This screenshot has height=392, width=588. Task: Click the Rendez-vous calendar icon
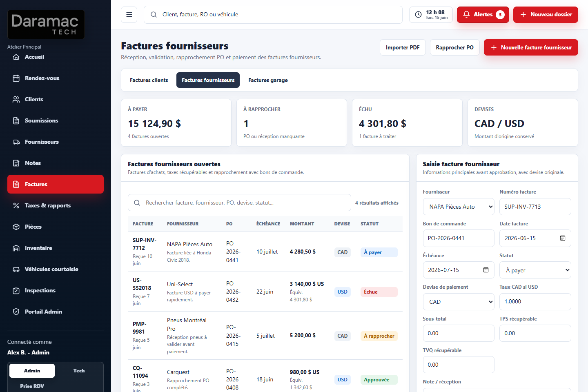click(x=16, y=78)
